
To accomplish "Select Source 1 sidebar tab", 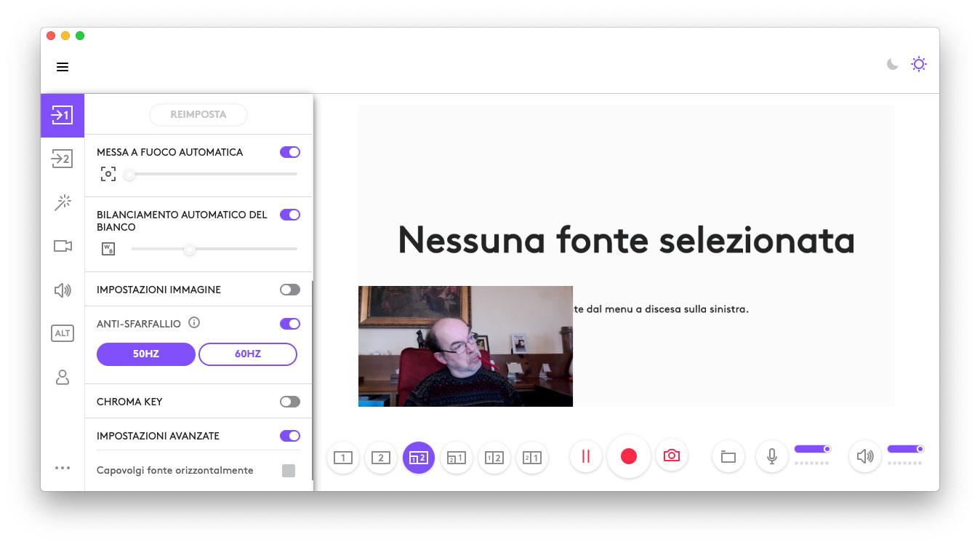I will (63, 115).
